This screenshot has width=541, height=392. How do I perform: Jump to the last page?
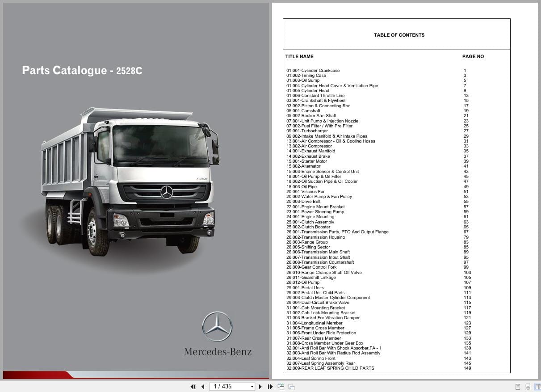[270, 387]
